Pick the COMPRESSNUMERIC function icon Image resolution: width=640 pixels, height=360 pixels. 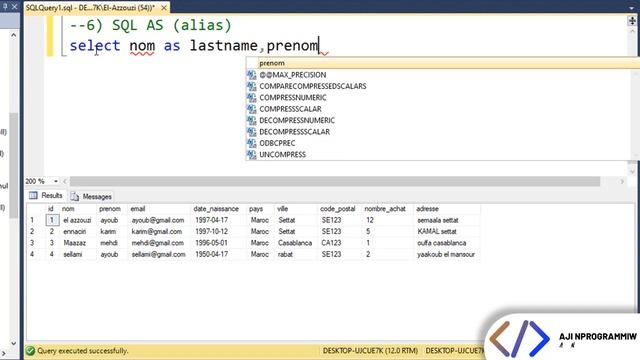tap(251, 98)
